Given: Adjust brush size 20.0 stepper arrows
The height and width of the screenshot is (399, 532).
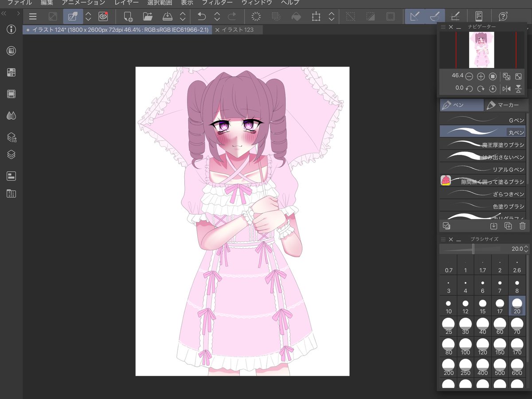Looking at the screenshot, I should [526, 249].
